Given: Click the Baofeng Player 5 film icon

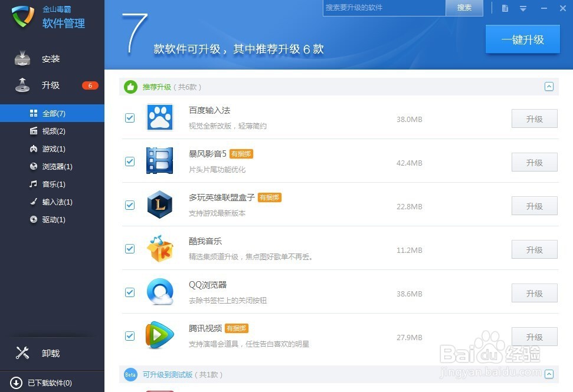Looking at the screenshot, I should (160, 160).
